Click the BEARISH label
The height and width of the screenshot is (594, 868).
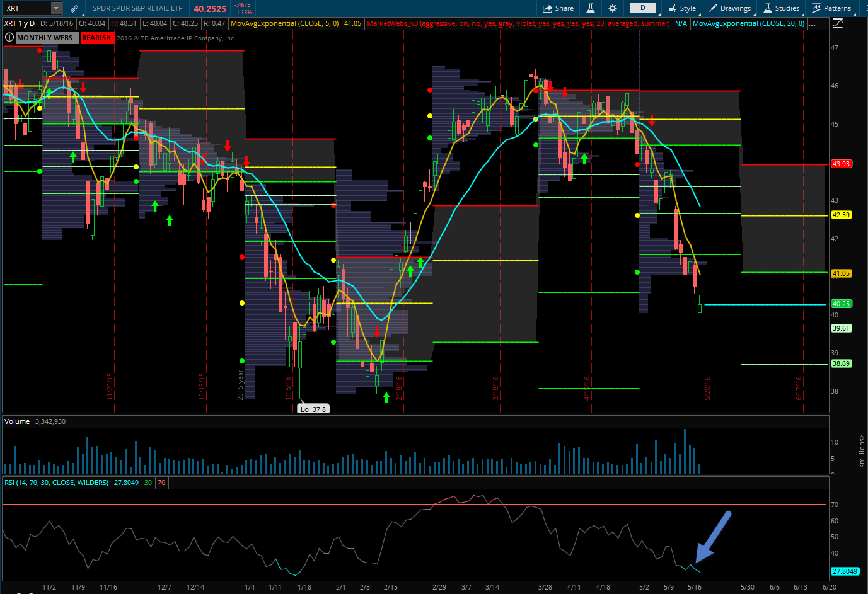[96, 38]
